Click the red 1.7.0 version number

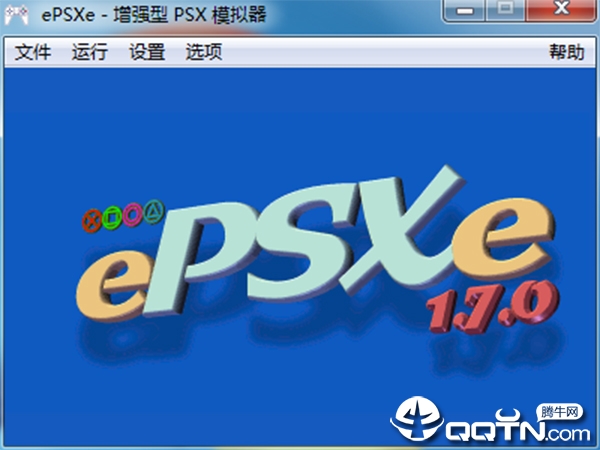(x=492, y=307)
